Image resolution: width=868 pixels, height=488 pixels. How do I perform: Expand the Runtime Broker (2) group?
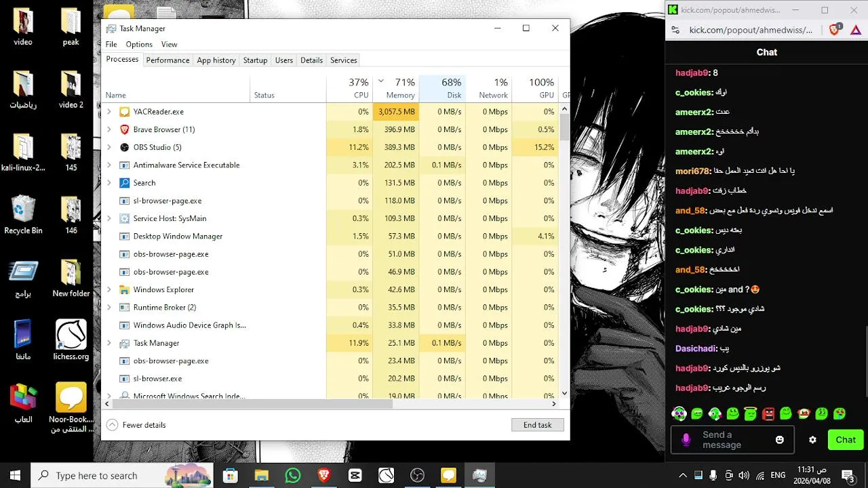coord(109,307)
